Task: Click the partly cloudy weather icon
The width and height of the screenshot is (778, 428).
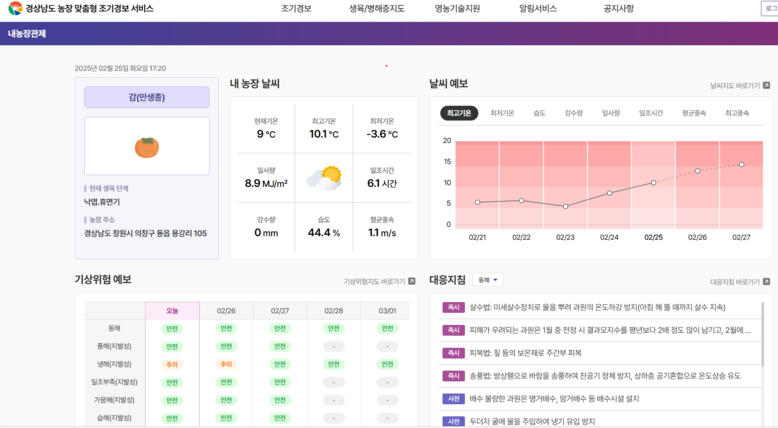Action: [x=324, y=178]
